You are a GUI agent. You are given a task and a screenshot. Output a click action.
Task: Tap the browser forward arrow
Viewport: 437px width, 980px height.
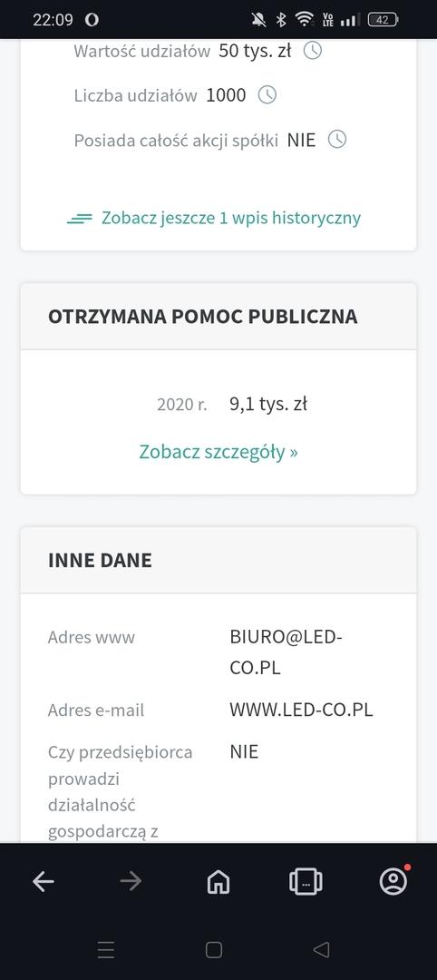[x=131, y=881]
